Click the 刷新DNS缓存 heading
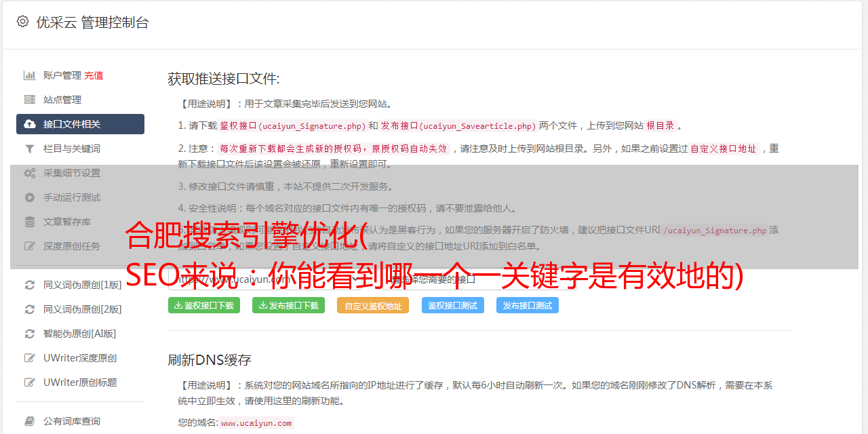This screenshot has width=868, height=434. pyautogui.click(x=210, y=360)
